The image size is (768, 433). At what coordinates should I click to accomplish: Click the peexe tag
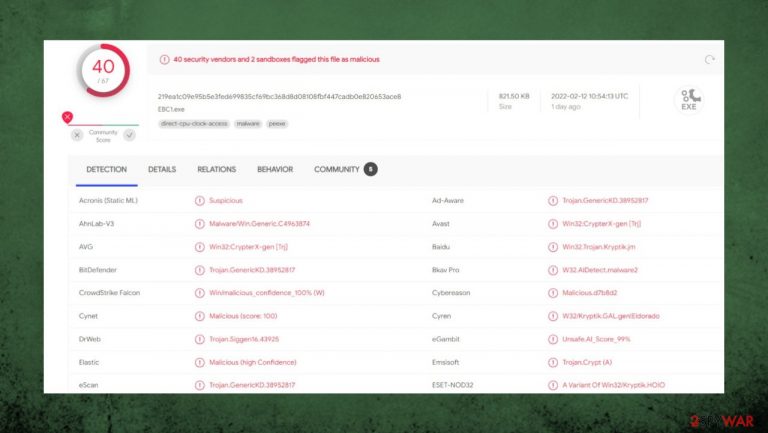(x=277, y=124)
